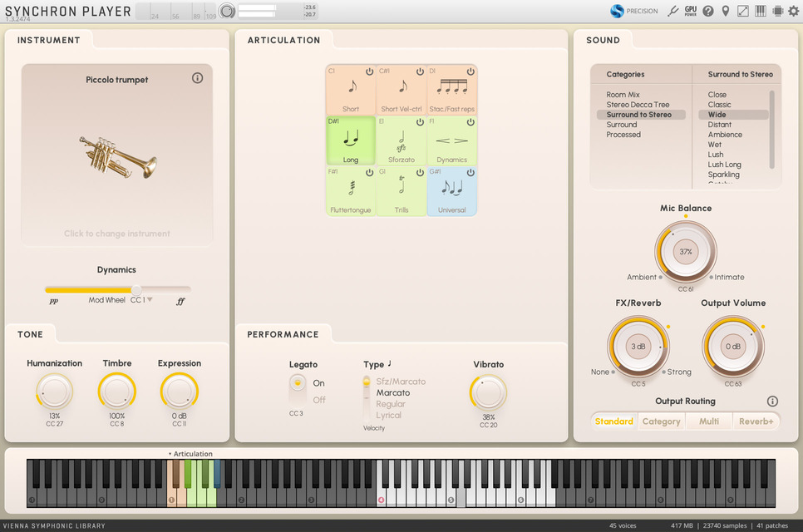The image size is (803, 532).
Task: Choose the Distant preset
Action: coord(720,125)
